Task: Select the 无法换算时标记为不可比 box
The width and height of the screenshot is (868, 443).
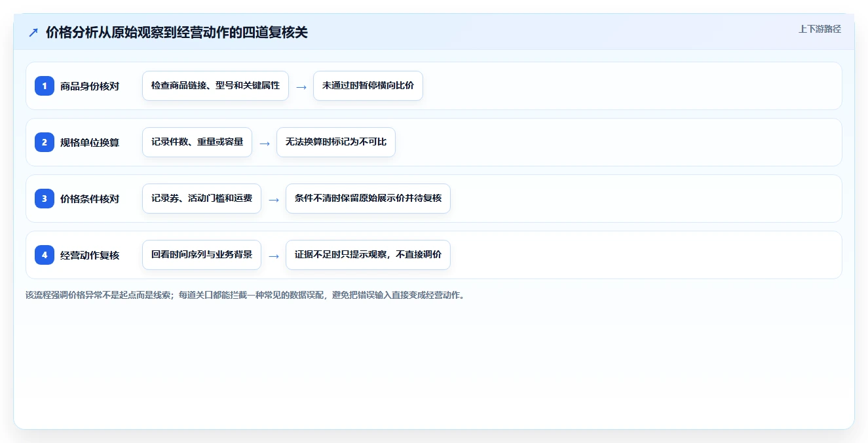Action: pyautogui.click(x=336, y=142)
